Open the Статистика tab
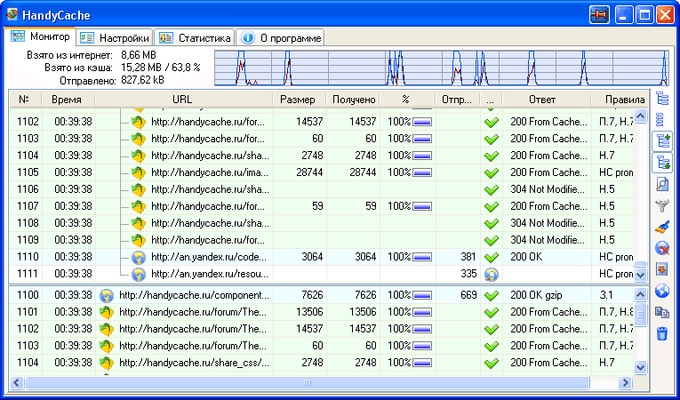The image size is (680, 400). click(195, 38)
